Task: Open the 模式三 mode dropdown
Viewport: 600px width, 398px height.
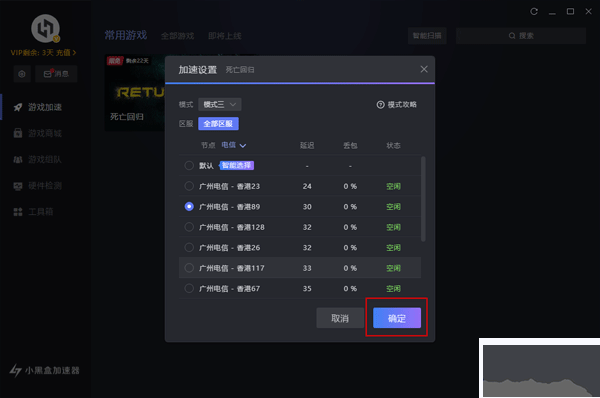Action: click(220, 104)
